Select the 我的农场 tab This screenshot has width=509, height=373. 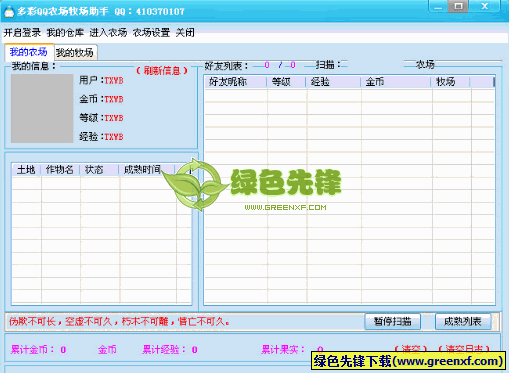[x=29, y=52]
